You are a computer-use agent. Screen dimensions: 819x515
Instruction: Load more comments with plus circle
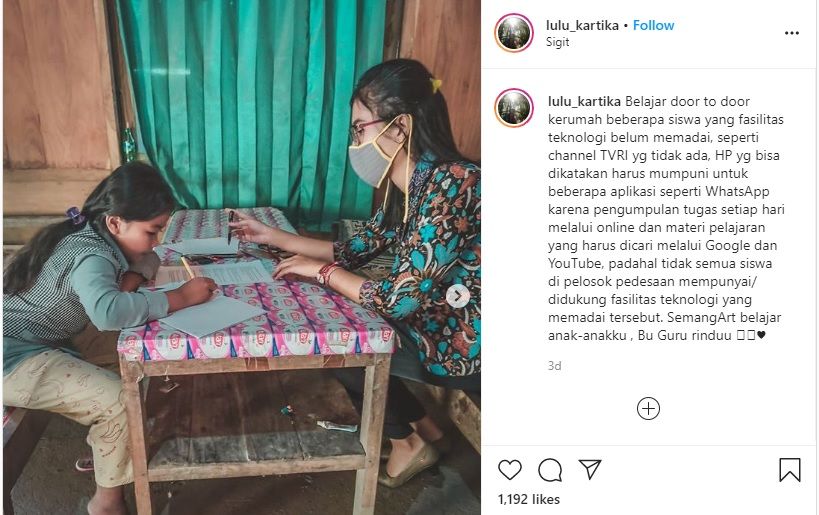pyautogui.click(x=648, y=408)
